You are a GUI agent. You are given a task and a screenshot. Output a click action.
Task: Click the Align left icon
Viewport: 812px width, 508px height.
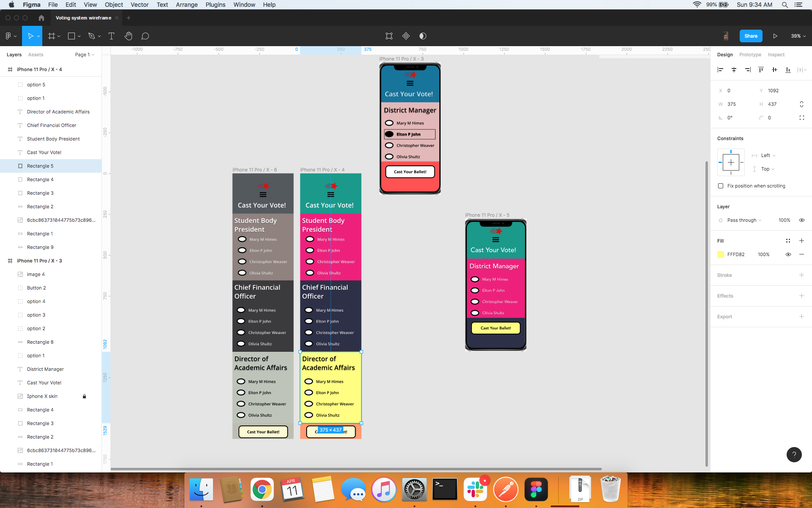click(720, 70)
